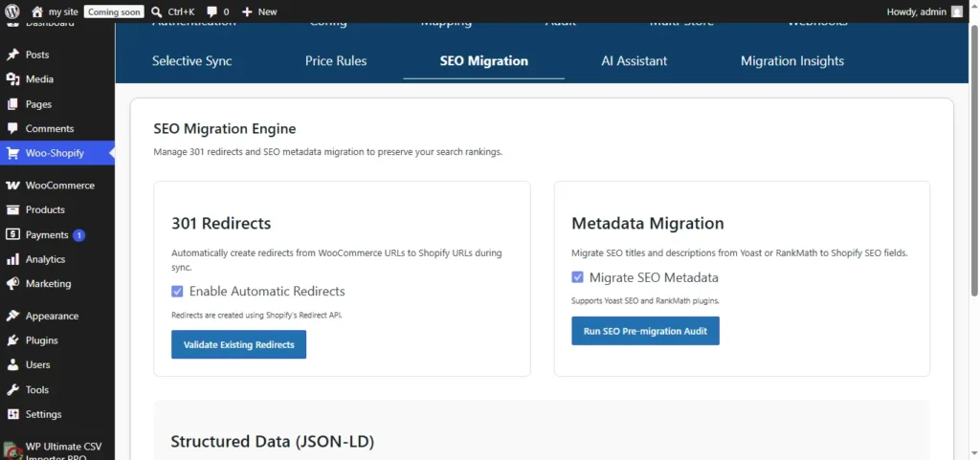Click the Settings sliders icon

[x=12, y=414]
